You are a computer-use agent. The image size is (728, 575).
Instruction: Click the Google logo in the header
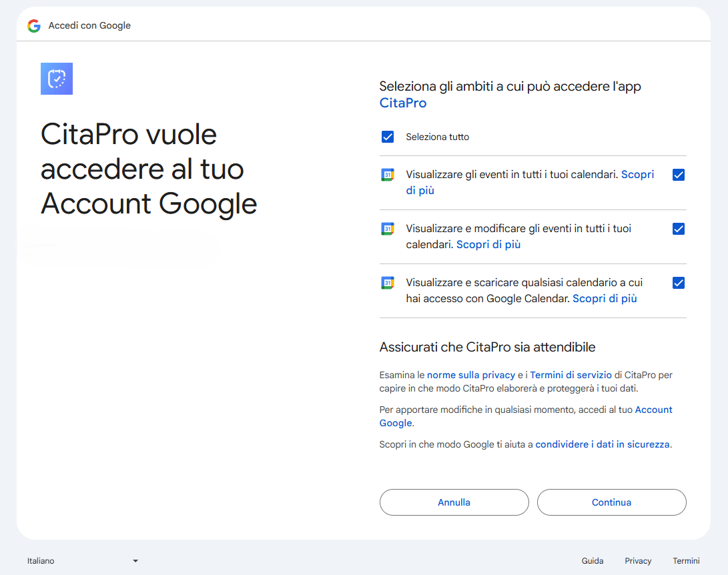point(34,25)
